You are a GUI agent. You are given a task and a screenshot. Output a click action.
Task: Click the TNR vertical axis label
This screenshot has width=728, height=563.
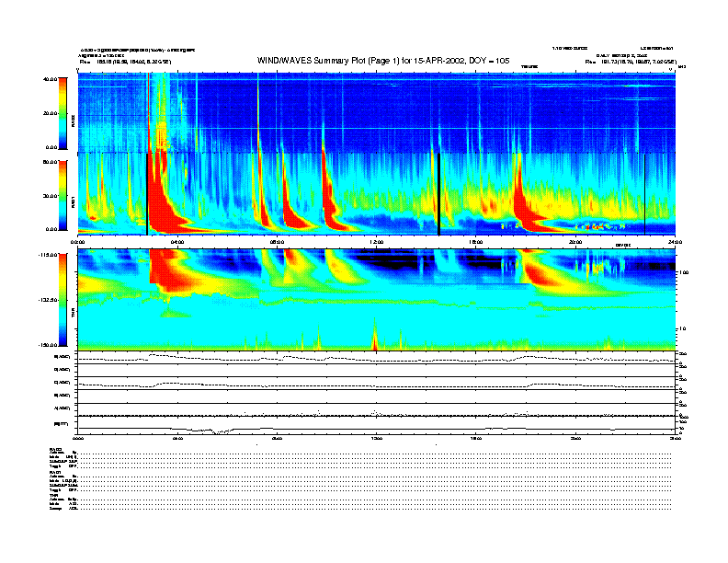(73, 315)
